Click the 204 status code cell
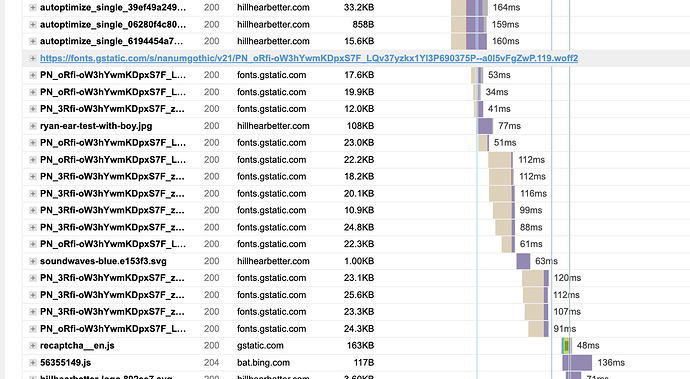This screenshot has width=690, height=379. [212, 363]
